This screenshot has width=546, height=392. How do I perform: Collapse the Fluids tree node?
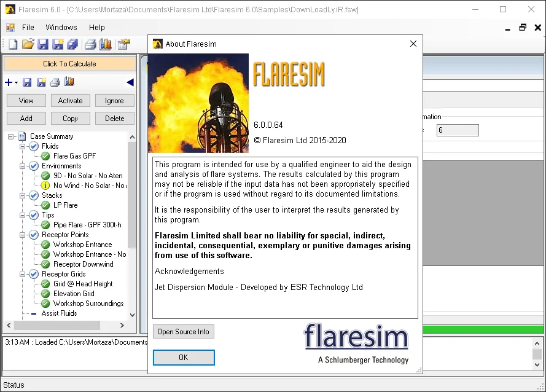pos(22,146)
